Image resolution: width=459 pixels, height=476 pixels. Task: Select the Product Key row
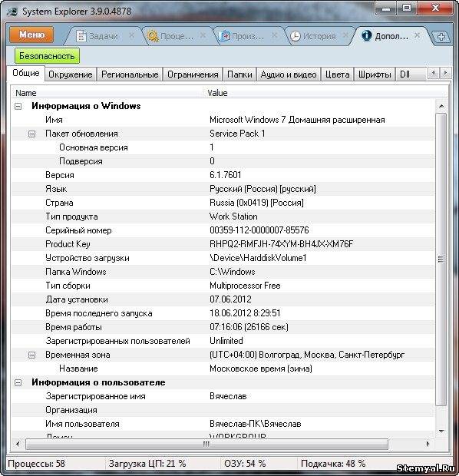pos(223,244)
